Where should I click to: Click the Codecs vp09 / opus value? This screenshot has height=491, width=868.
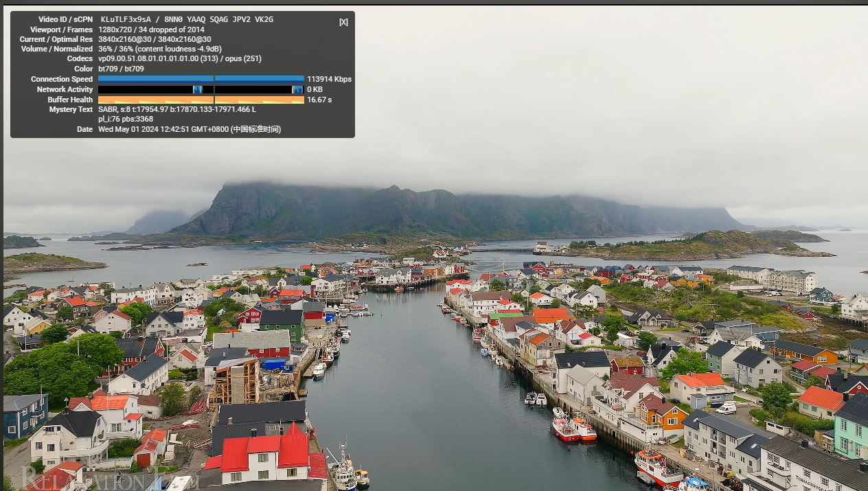pos(179,59)
